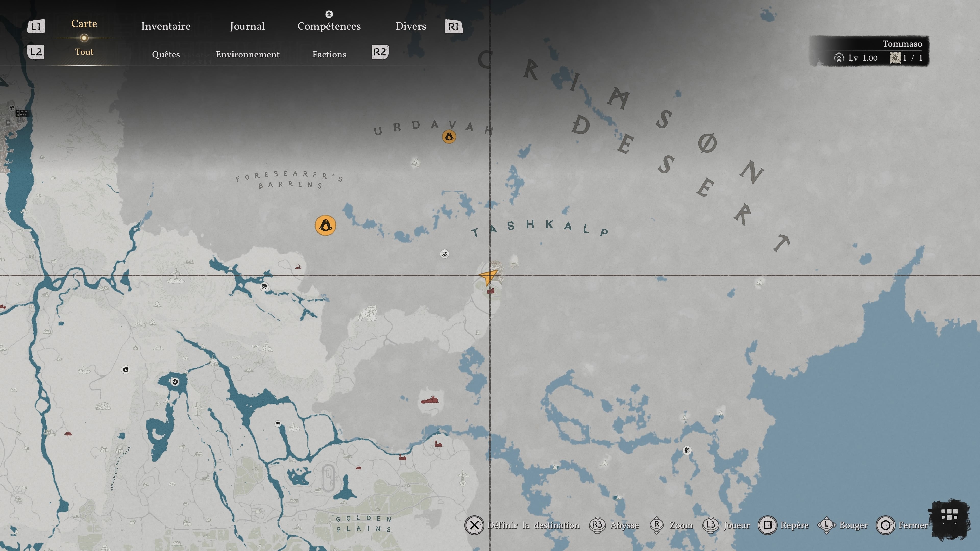The image size is (980, 551).
Task: Click the X button icon for setting destination
Action: [474, 525]
